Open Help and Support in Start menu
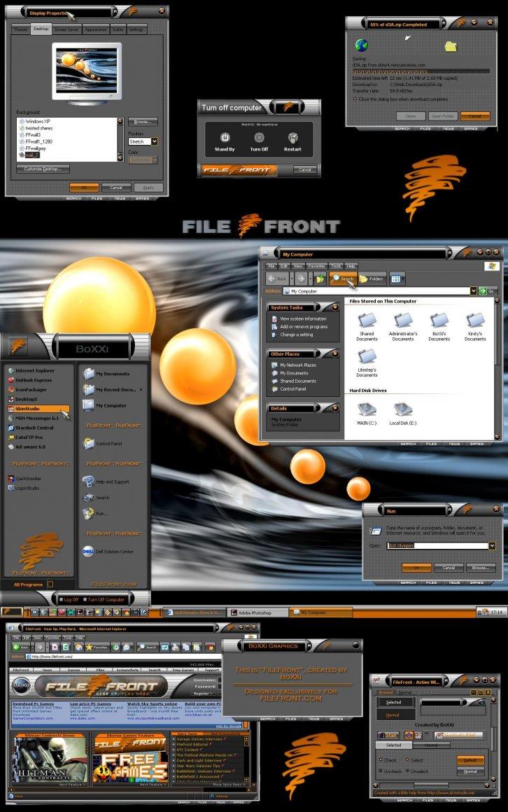This screenshot has height=812, width=508. point(106,482)
